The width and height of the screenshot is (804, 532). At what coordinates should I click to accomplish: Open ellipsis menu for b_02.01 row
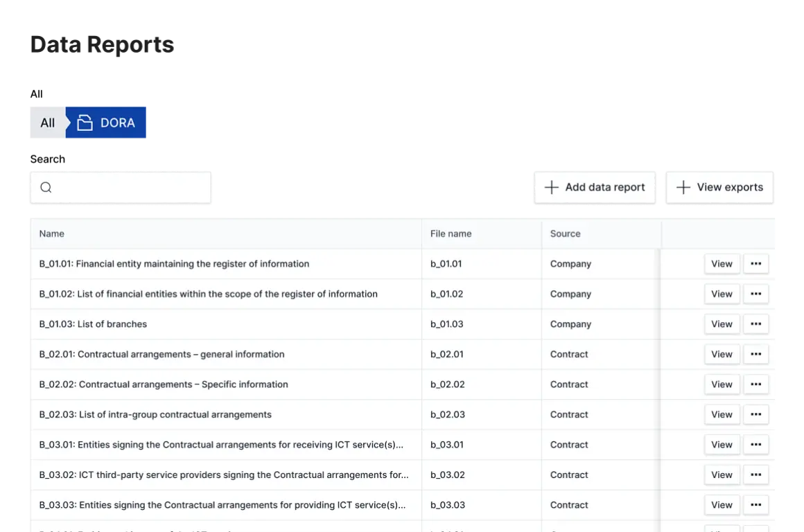pos(755,355)
